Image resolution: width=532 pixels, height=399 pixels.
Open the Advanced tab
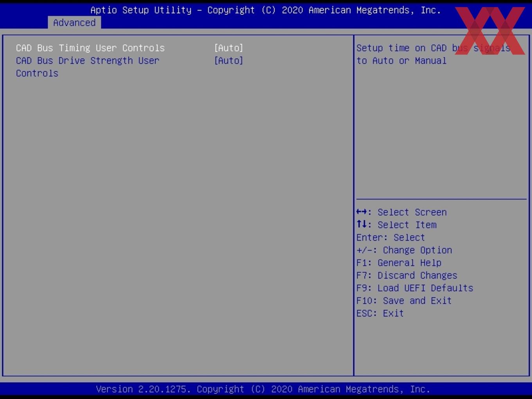tap(74, 23)
